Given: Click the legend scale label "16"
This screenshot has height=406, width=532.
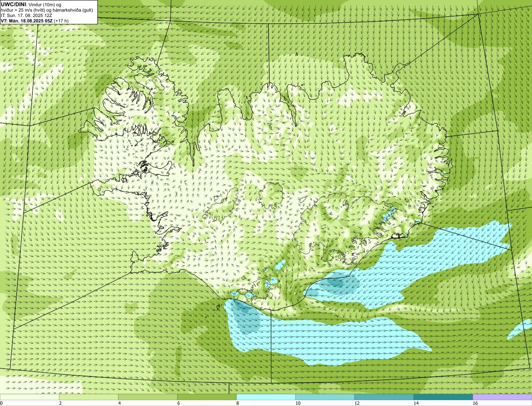Looking at the screenshot, I should (475, 403).
